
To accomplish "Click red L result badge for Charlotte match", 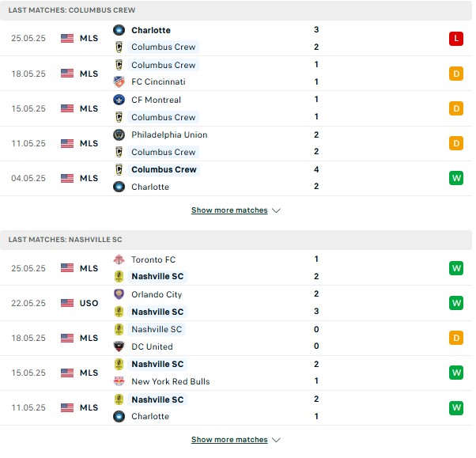I will point(456,39).
